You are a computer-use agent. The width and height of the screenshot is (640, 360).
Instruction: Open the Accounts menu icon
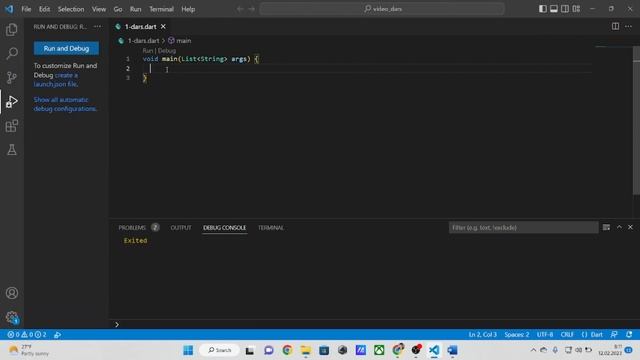pyautogui.click(x=12, y=293)
